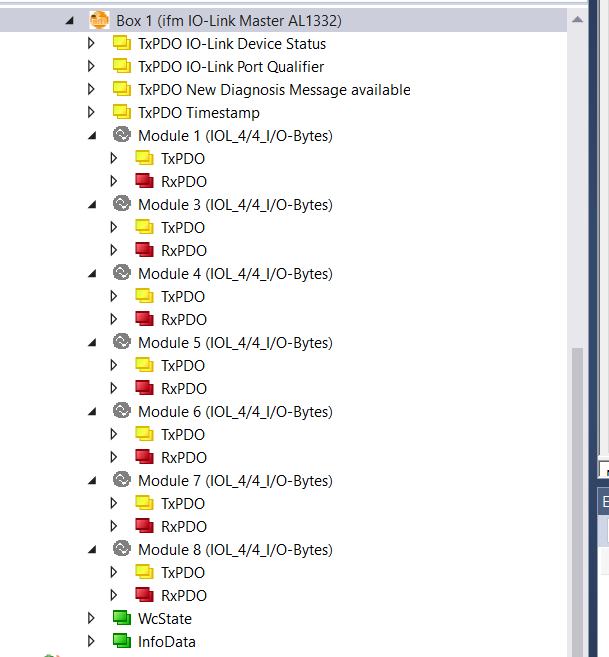This screenshot has height=657, width=609.
Task: Collapse Module 8 tree node
Action: [92, 550]
